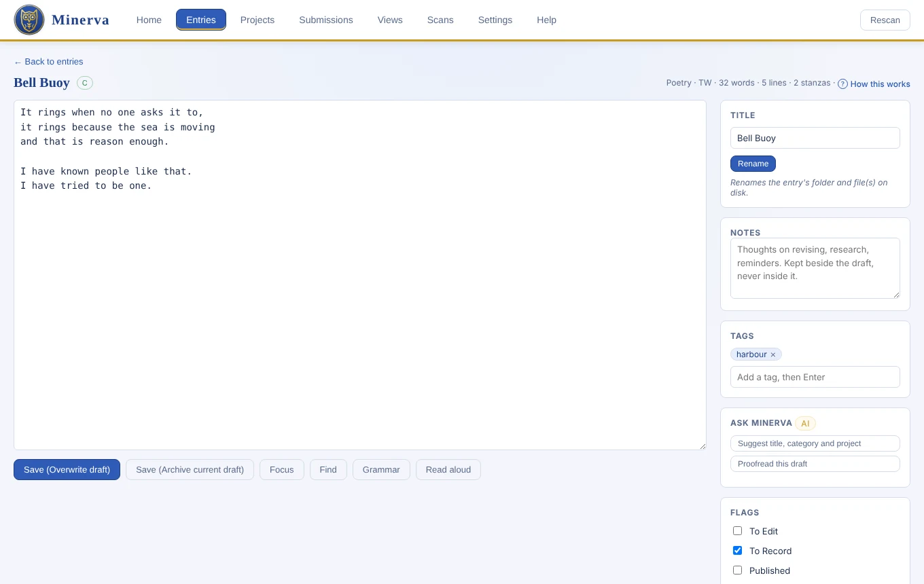Go to the Home tab

(x=149, y=20)
